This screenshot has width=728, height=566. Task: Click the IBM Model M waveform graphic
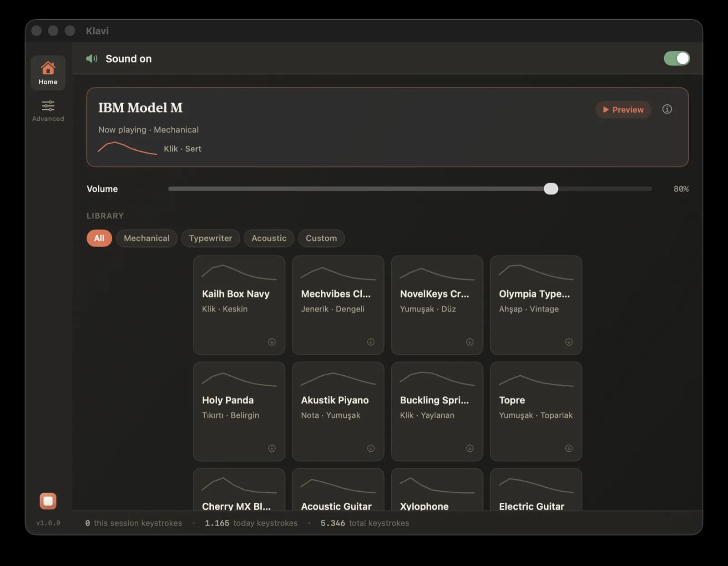[x=127, y=148]
